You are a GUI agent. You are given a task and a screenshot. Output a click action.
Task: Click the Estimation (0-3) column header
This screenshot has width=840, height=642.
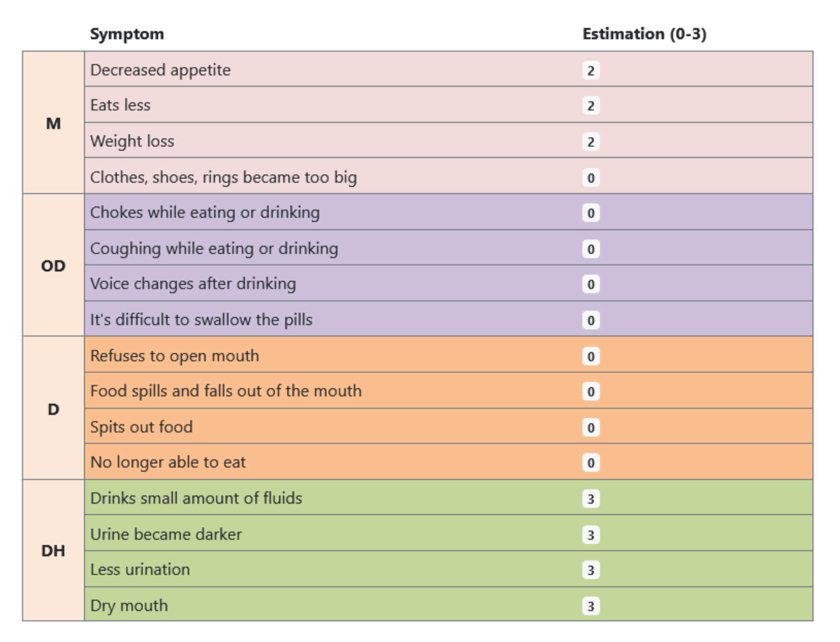(x=644, y=34)
